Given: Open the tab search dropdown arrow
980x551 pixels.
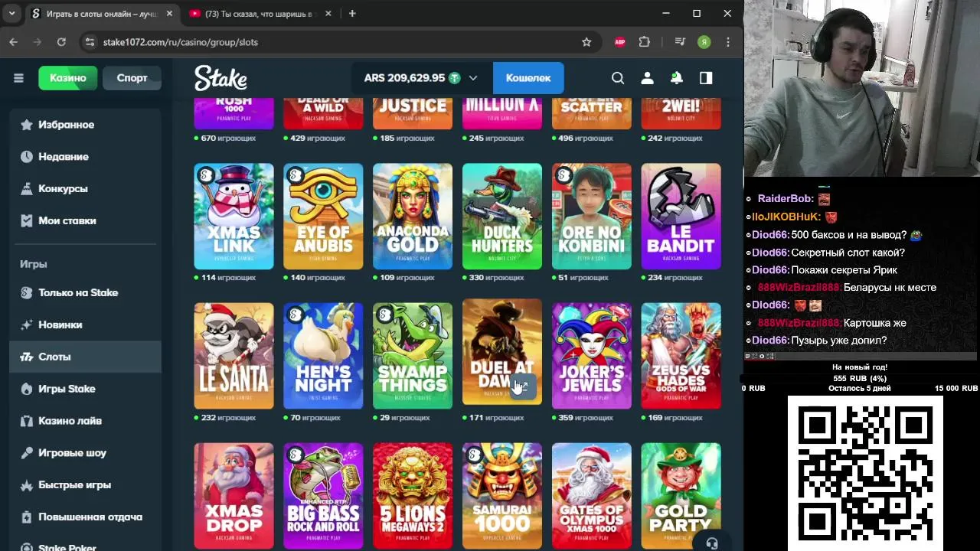Looking at the screenshot, I should click(11, 14).
